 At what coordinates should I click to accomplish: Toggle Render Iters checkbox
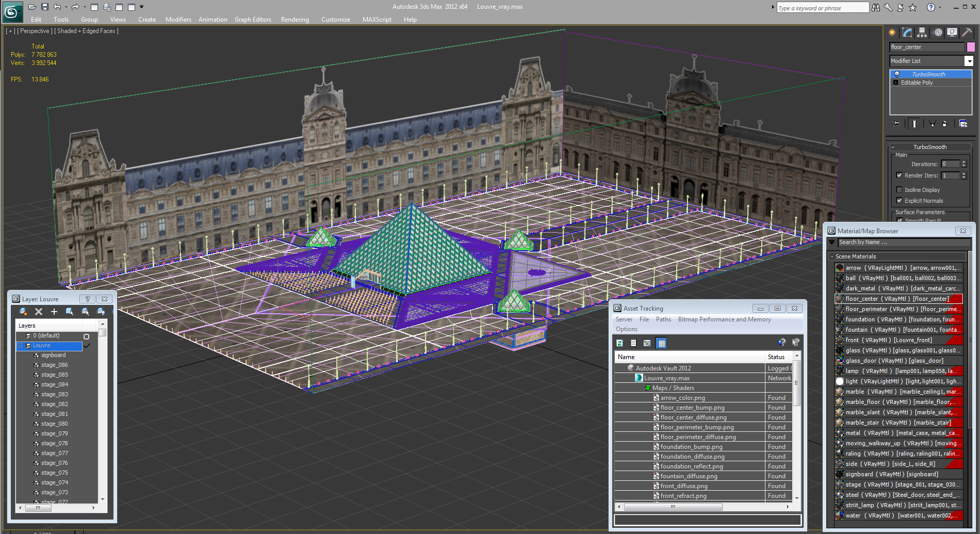click(x=900, y=175)
